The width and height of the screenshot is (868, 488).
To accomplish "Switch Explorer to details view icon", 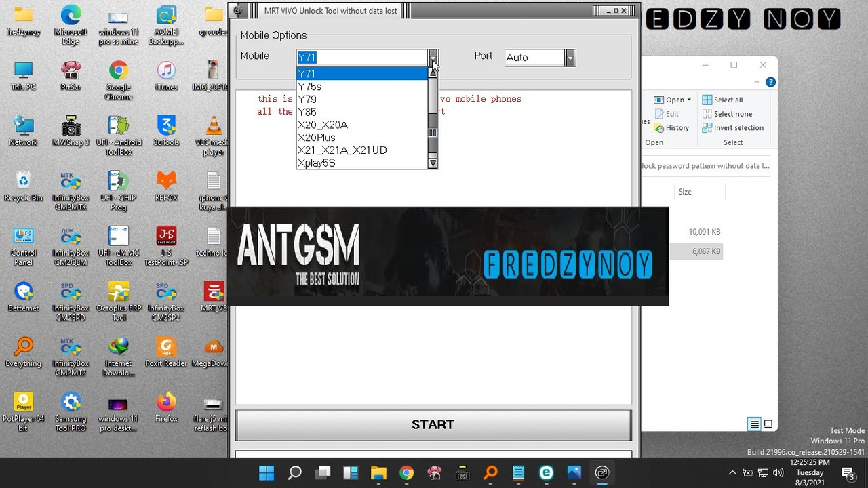I will tap(754, 424).
